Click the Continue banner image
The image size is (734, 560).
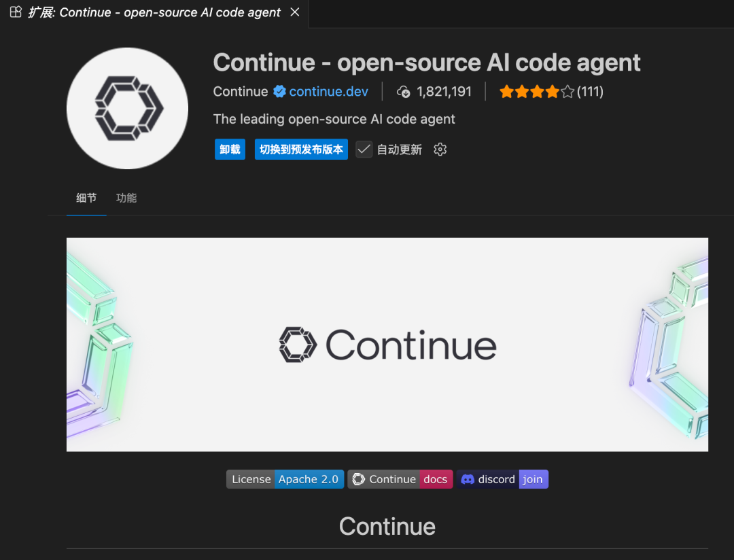pos(387,345)
